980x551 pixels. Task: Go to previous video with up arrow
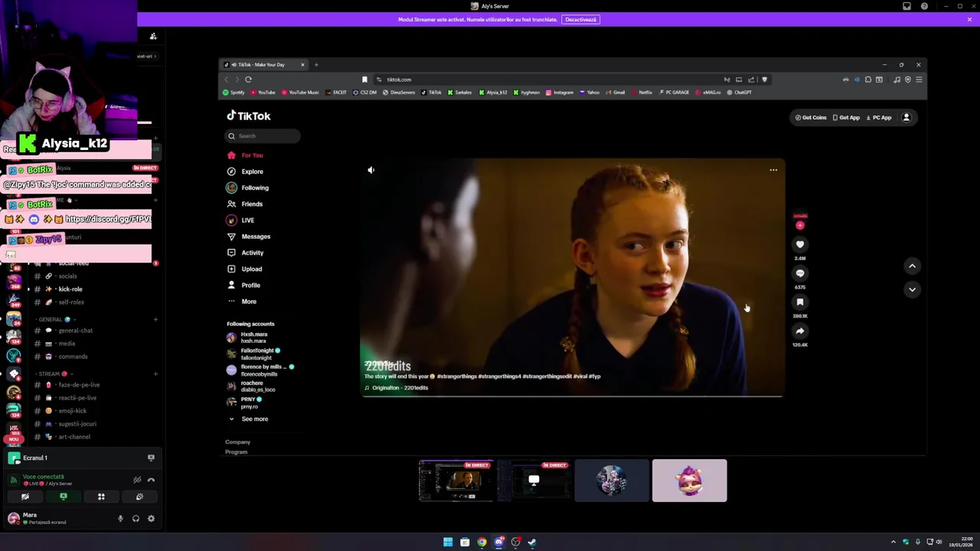coord(912,266)
